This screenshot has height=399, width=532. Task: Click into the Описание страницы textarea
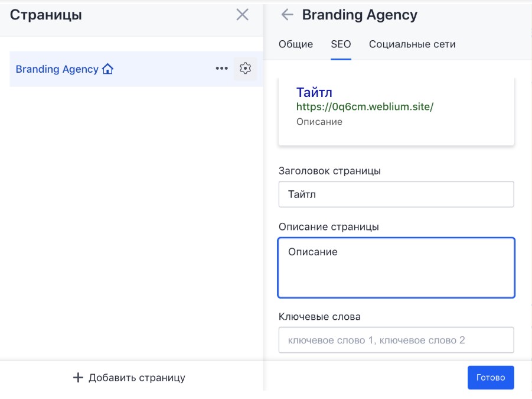pos(396,268)
